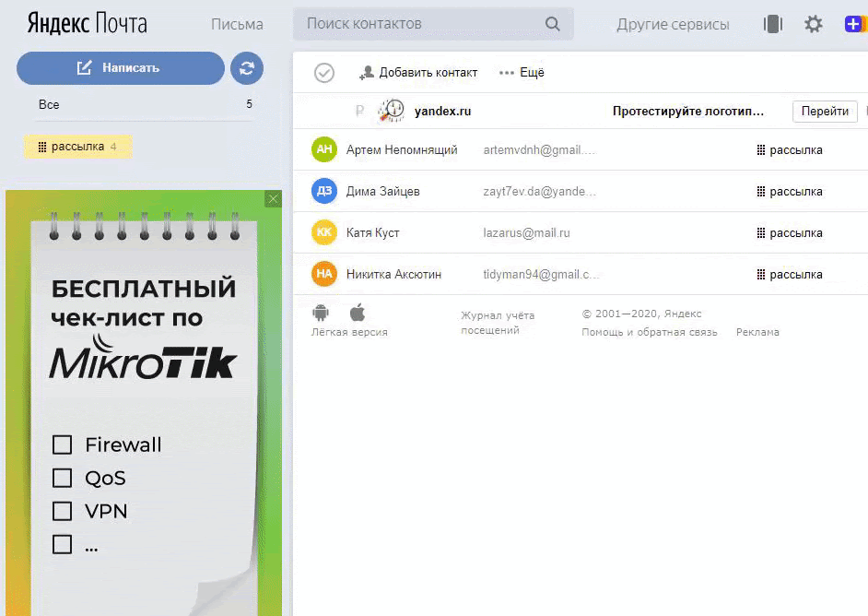Open Помощь и обратная связь link
The height and width of the screenshot is (616, 868).
pyautogui.click(x=650, y=332)
